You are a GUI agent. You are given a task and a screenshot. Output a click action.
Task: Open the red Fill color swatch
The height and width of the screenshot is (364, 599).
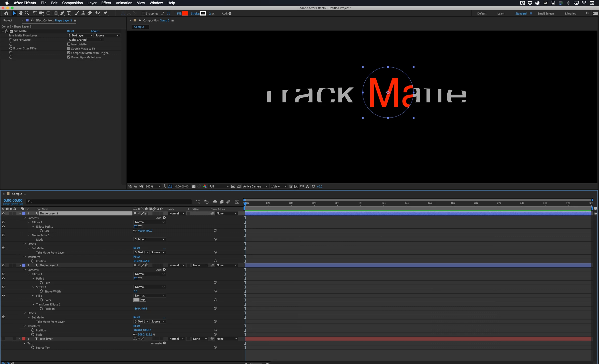pos(185,13)
